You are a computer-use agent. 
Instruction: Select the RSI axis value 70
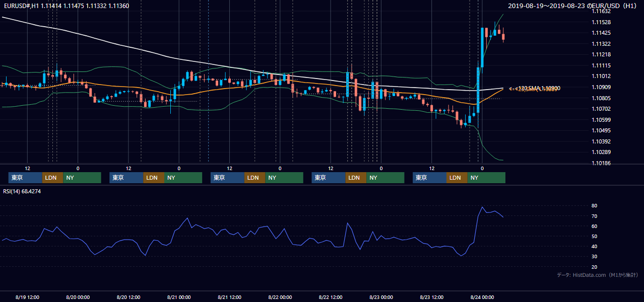(595, 216)
